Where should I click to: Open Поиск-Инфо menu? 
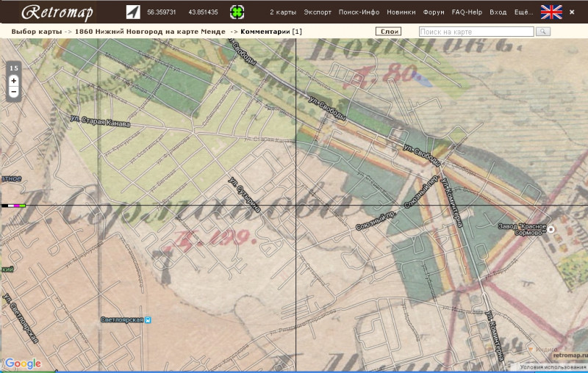[359, 12]
